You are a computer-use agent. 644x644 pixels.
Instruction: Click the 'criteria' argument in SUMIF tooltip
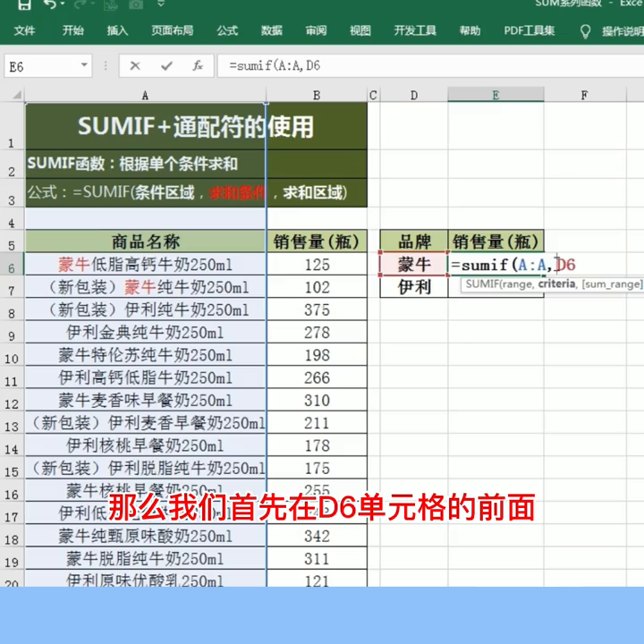557,284
